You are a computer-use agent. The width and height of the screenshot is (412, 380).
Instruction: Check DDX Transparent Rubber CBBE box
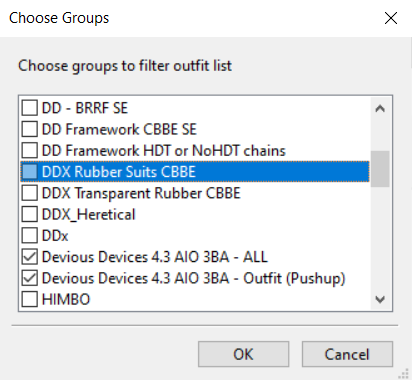[30, 193]
